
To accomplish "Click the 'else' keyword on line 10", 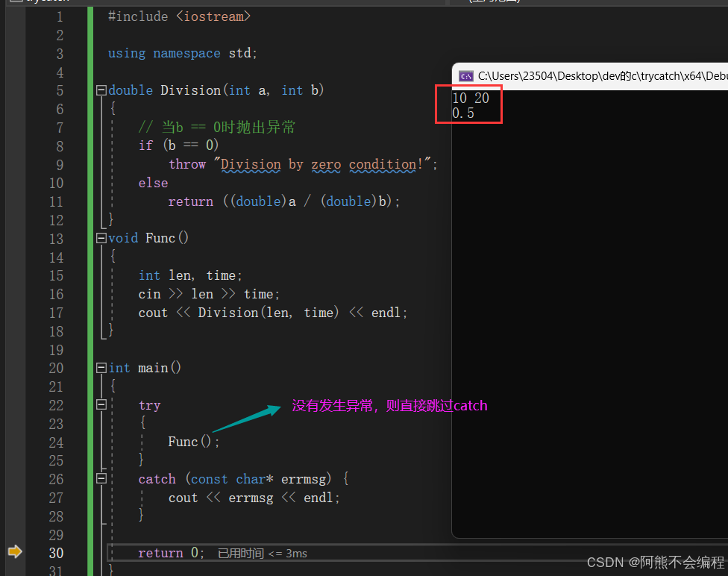I will (153, 183).
